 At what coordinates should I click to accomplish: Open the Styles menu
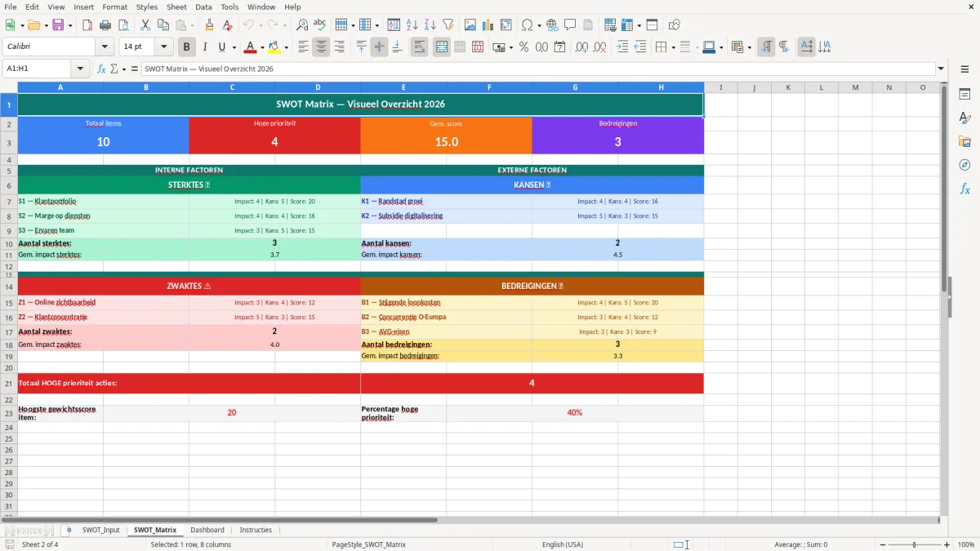[147, 7]
